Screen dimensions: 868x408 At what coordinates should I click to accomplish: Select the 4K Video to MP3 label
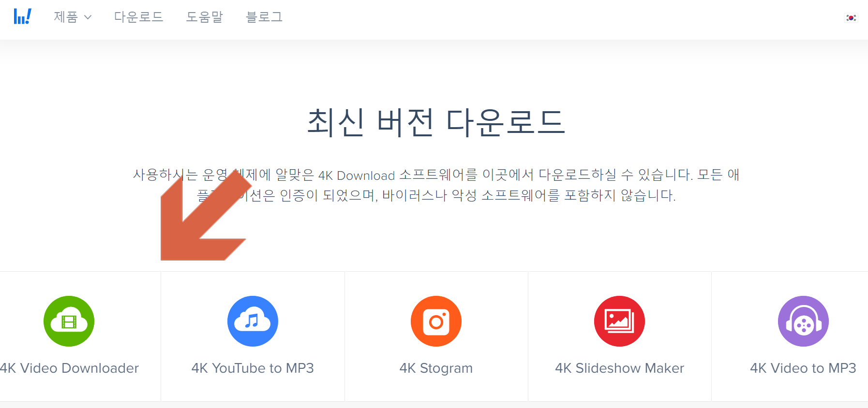coord(803,368)
